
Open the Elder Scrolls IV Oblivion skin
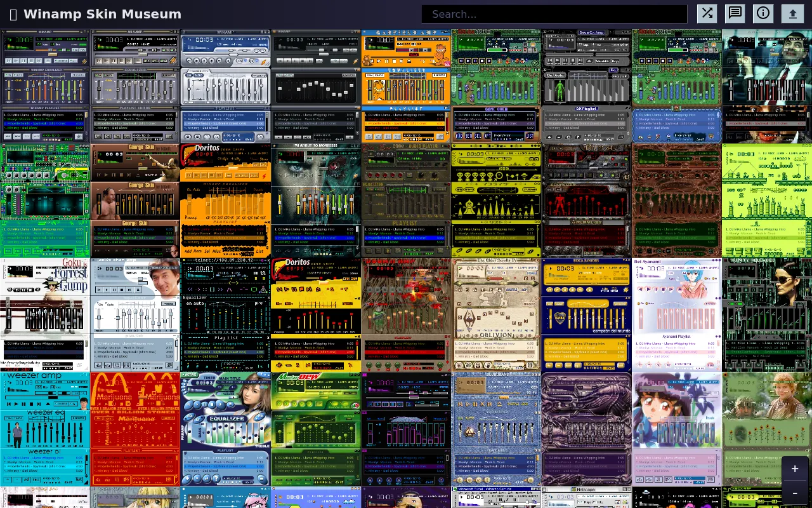pos(496,314)
